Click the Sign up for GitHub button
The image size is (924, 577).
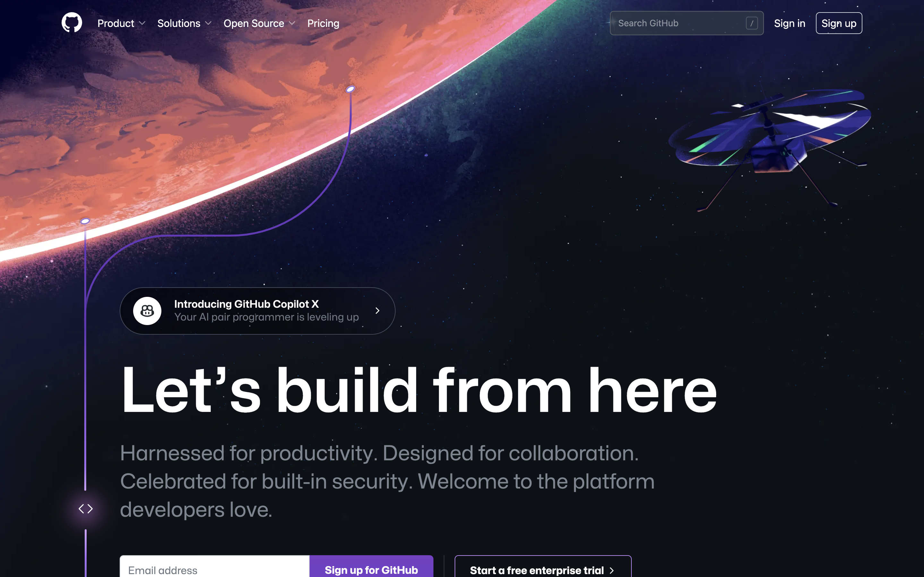(372, 566)
